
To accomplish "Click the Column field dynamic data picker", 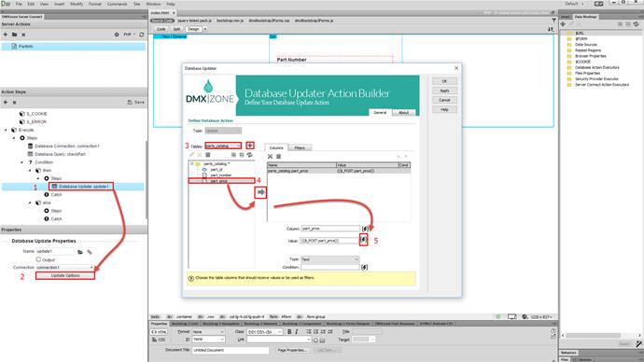I will (365, 229).
